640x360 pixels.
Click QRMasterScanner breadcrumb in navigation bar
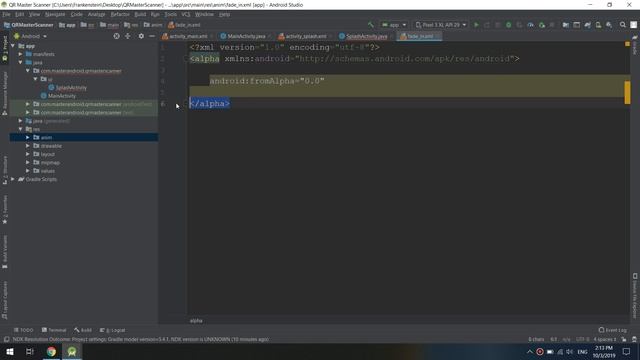pos(29,25)
